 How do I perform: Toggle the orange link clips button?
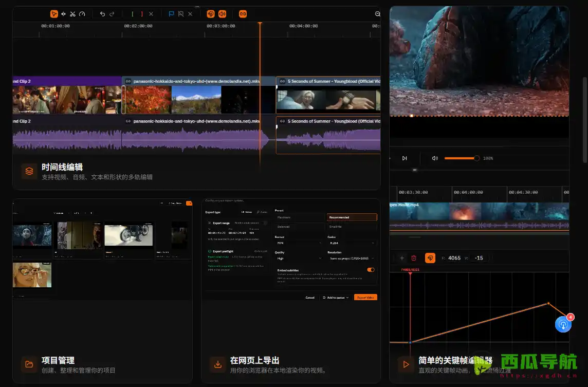(243, 14)
